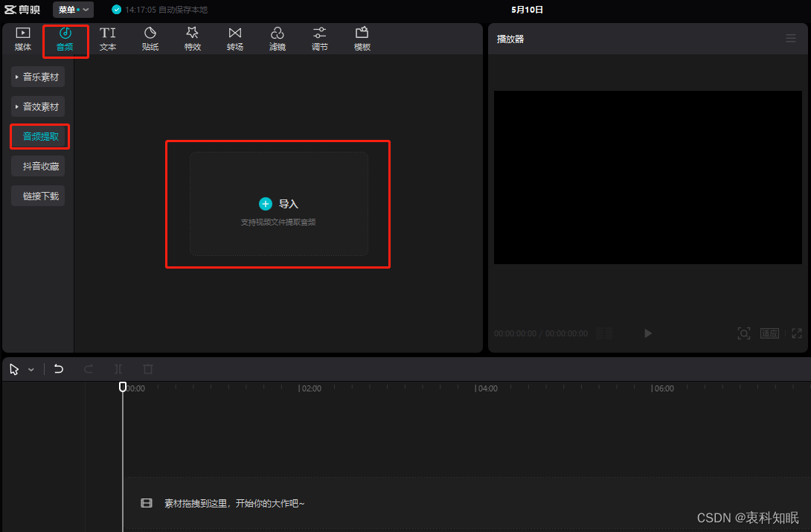Toggle fullscreen preview in the player

(x=796, y=333)
